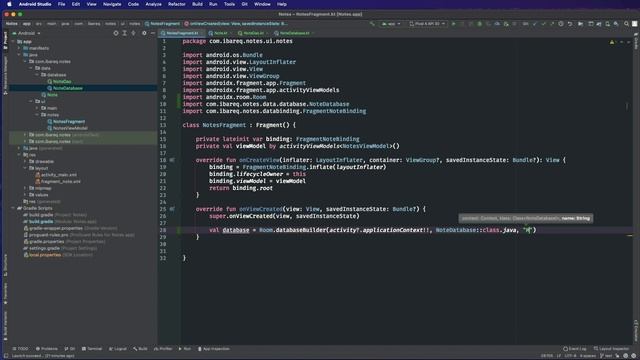
Task: Open the app run configuration dropdown
Action: click(391, 24)
